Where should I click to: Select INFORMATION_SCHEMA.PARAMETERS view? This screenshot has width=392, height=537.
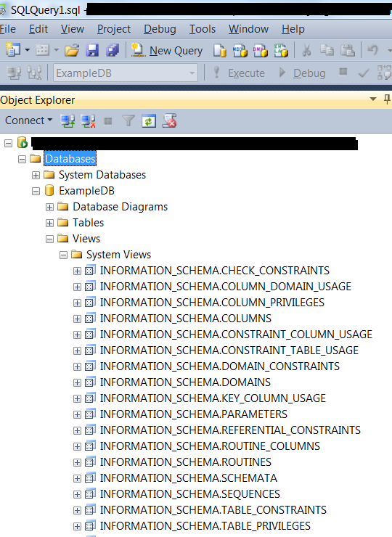click(x=194, y=414)
